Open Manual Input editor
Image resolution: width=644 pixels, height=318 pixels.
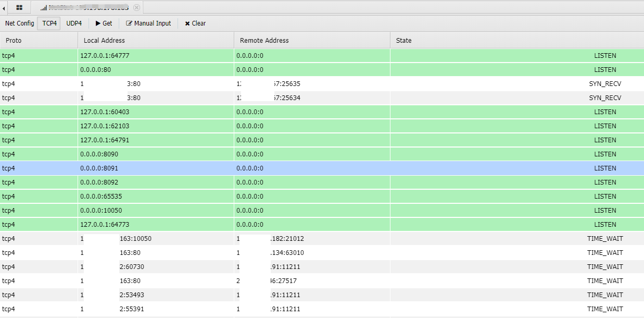pos(148,23)
